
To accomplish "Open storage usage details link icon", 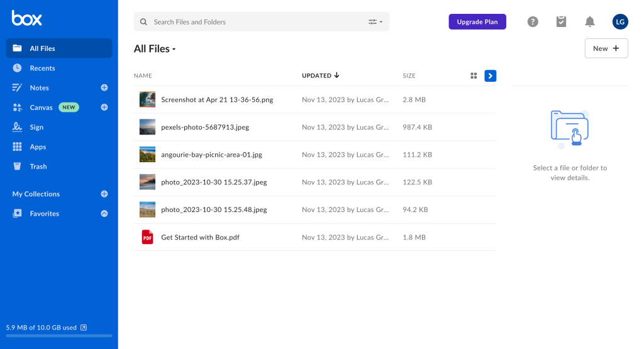I will (84, 328).
